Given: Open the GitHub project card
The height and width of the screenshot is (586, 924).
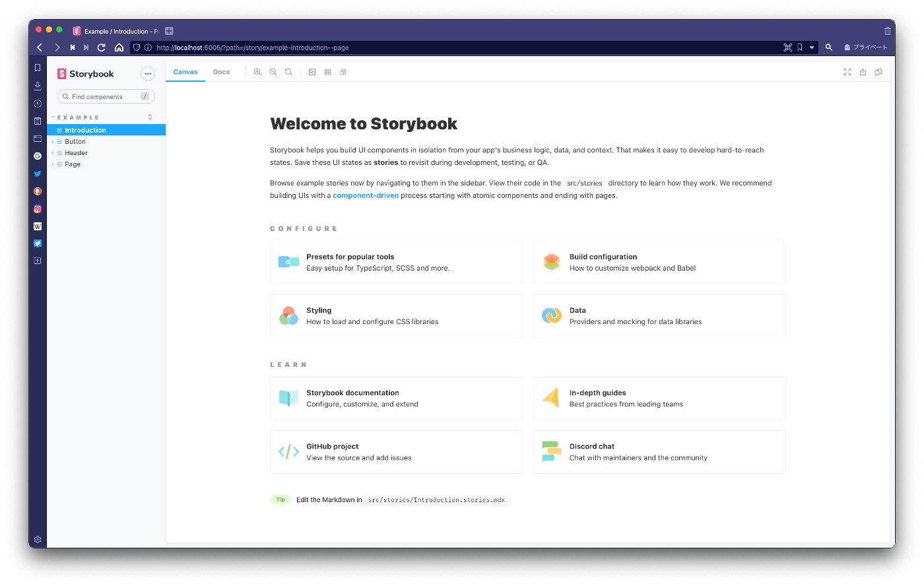Looking at the screenshot, I should [396, 452].
